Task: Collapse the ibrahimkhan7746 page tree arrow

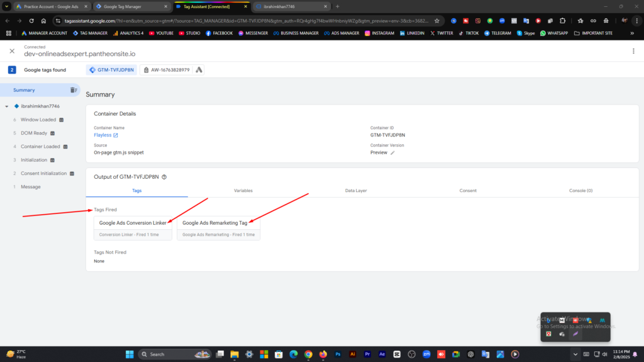Action: (x=6, y=106)
